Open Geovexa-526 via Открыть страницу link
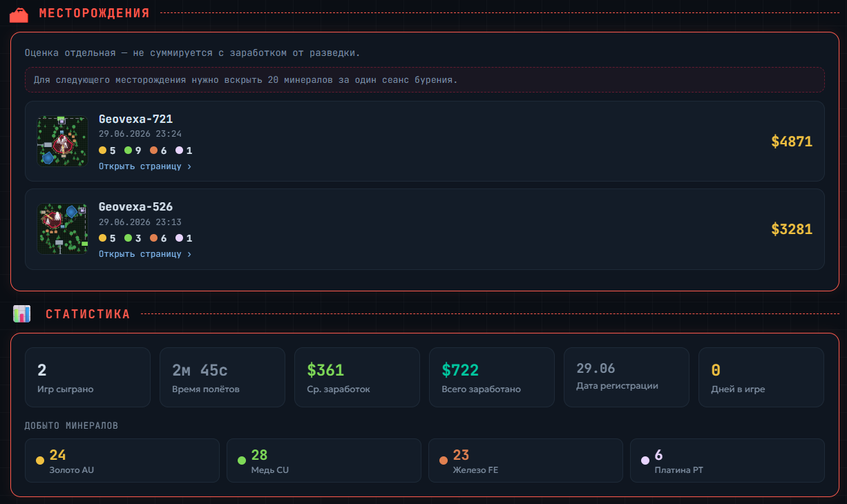 coord(145,254)
